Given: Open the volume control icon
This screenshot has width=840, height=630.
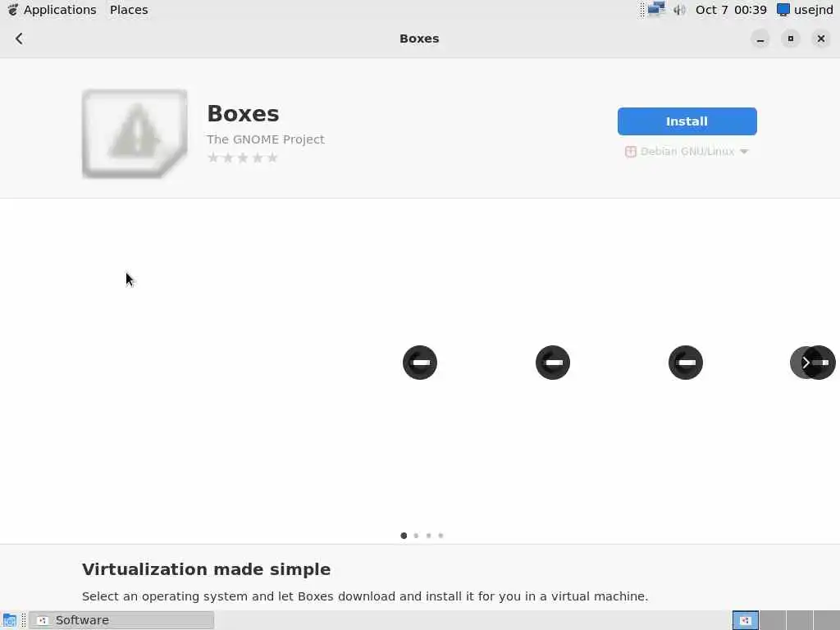Looking at the screenshot, I should pos(679,10).
